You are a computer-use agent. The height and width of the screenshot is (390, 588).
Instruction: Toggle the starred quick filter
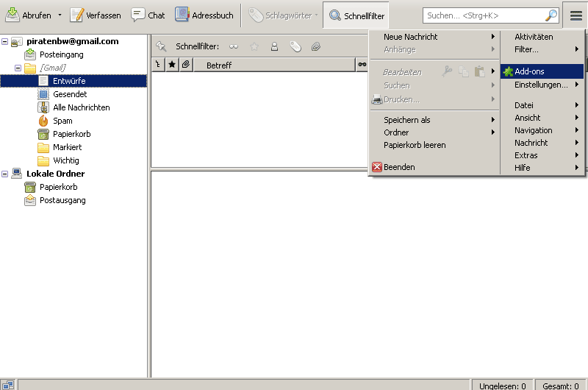254,46
